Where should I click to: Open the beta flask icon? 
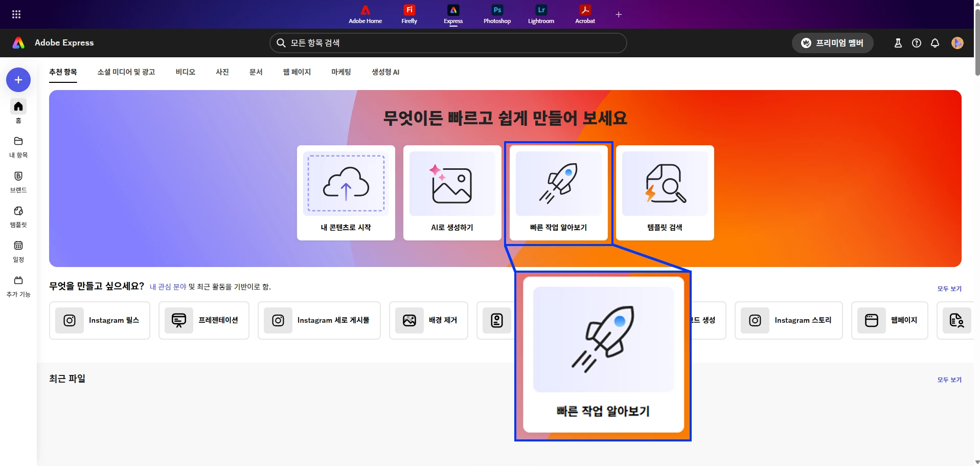click(x=898, y=43)
